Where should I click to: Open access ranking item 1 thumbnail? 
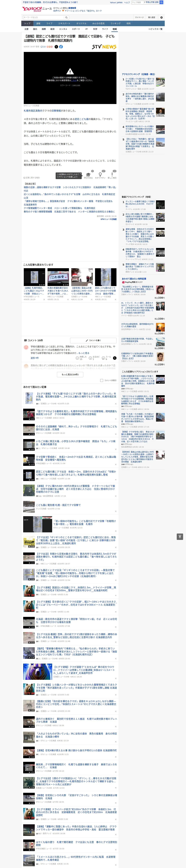pyautogui.click(x=160, y=82)
